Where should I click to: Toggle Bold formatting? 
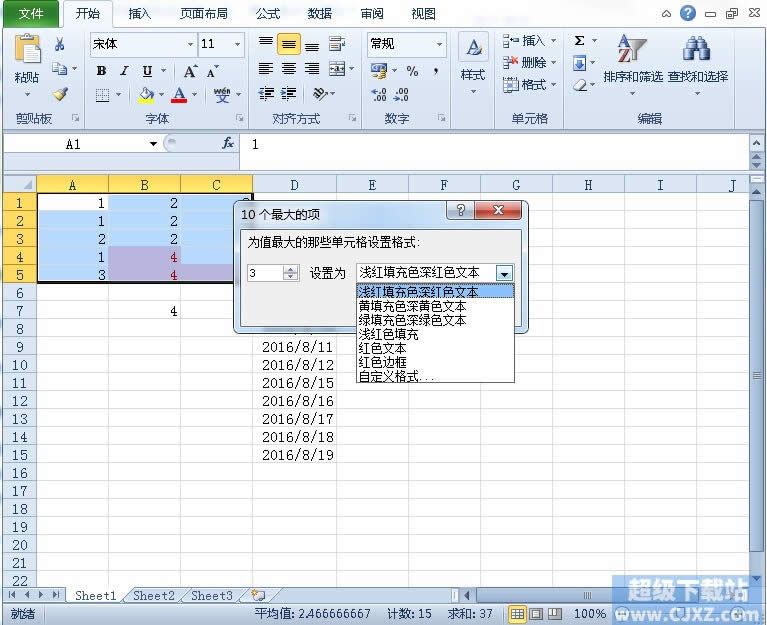click(101, 71)
